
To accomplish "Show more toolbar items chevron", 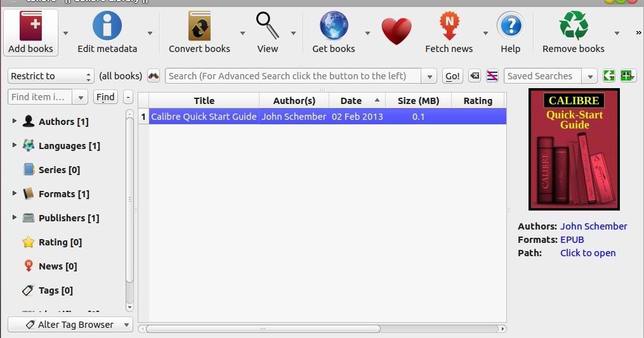I will tap(639, 32).
